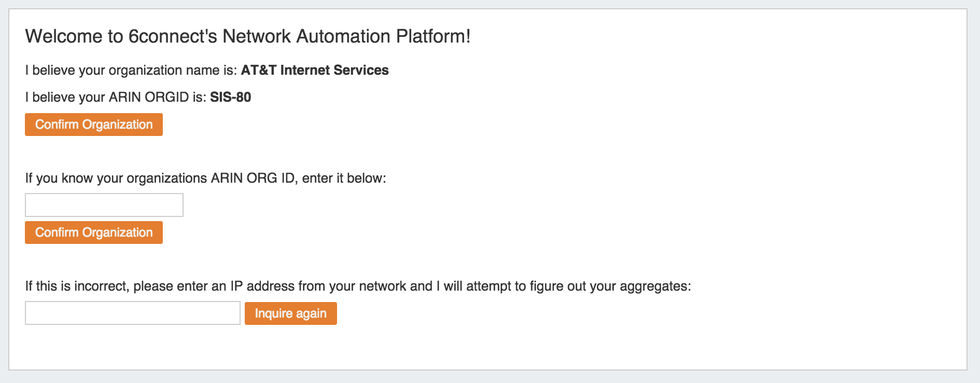980x383 pixels.
Task: Click the 'If this is incorrect' text
Action: click(76, 286)
